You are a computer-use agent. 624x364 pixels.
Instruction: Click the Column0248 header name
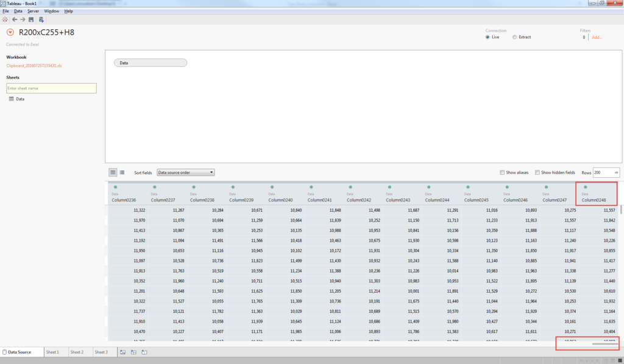(x=594, y=200)
